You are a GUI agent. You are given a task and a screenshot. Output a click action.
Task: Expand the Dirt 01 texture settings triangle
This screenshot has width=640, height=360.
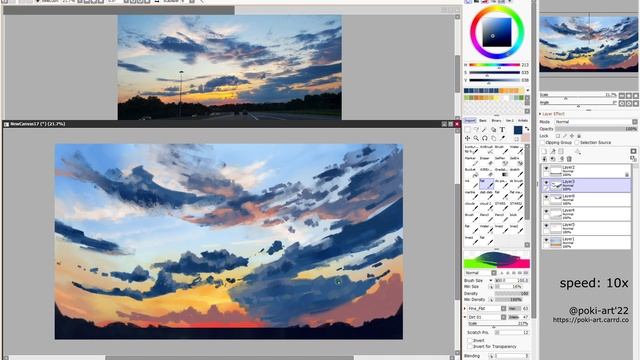coord(465,317)
